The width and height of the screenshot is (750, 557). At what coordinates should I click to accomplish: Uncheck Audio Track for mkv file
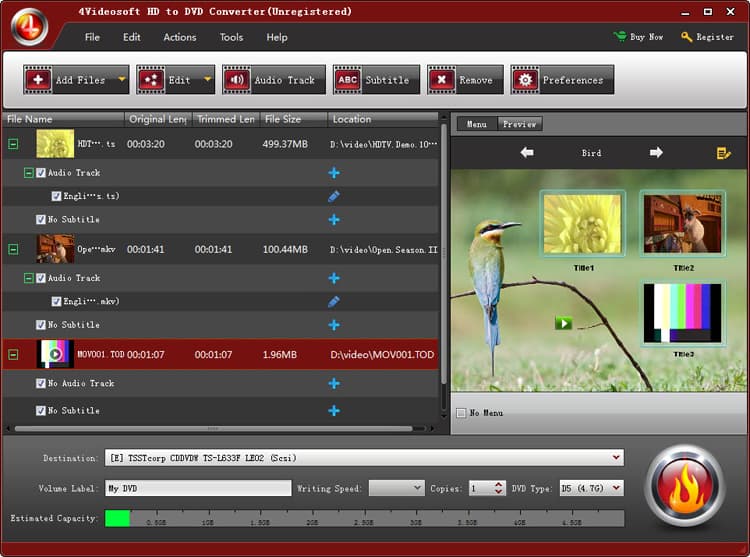41,278
